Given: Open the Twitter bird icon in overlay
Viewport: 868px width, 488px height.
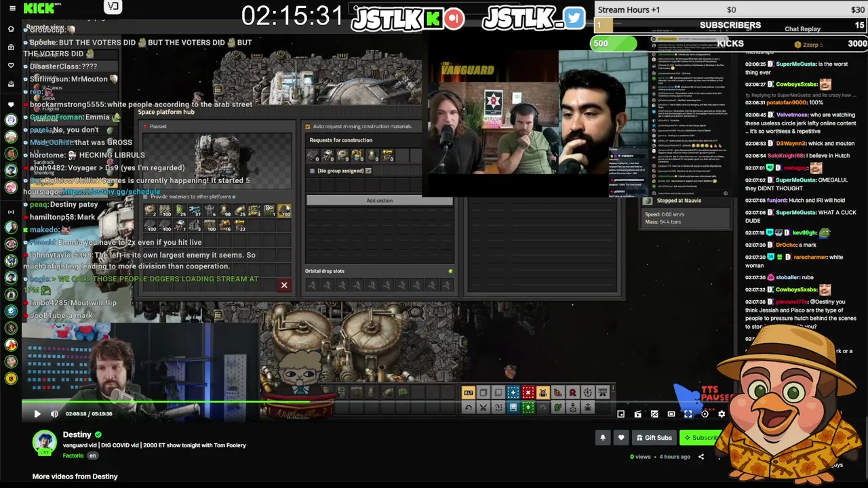Looking at the screenshot, I should point(574,18).
